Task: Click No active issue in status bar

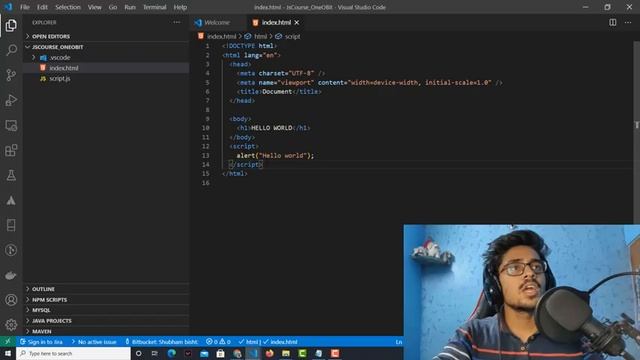Action: tap(94, 342)
